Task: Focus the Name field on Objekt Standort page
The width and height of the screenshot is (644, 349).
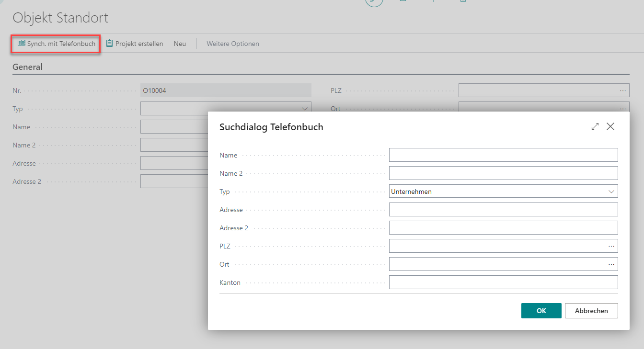Action: click(174, 127)
